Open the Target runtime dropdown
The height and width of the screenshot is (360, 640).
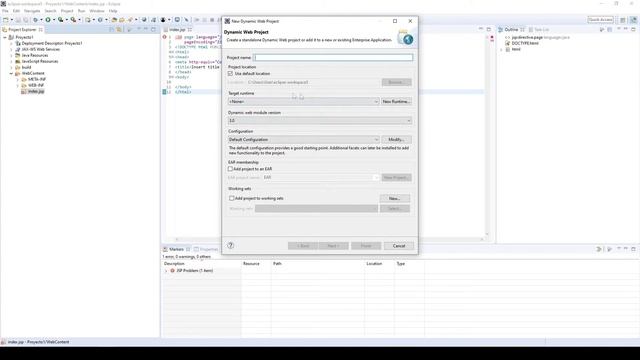pos(303,101)
